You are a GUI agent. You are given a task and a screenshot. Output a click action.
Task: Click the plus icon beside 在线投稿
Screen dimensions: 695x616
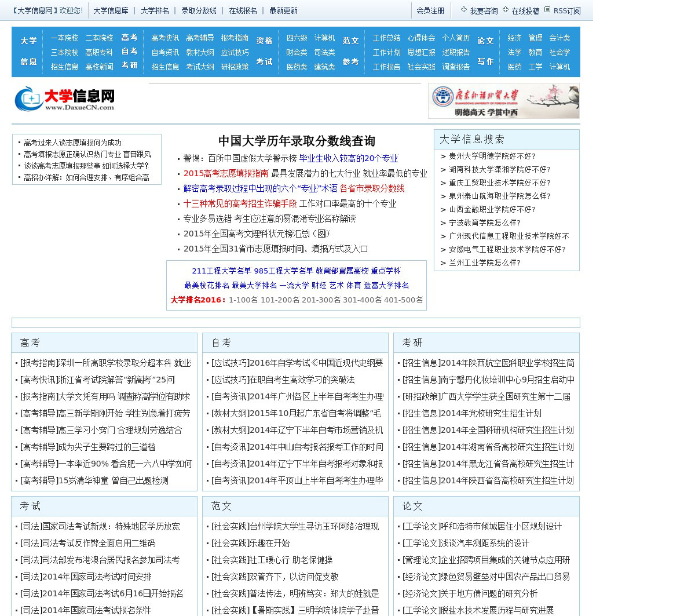(506, 10)
